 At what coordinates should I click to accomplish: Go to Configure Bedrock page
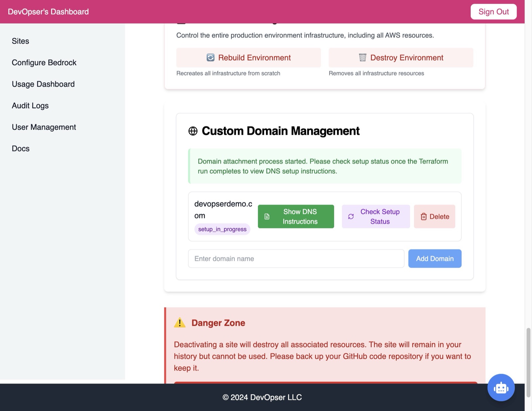[x=44, y=63]
